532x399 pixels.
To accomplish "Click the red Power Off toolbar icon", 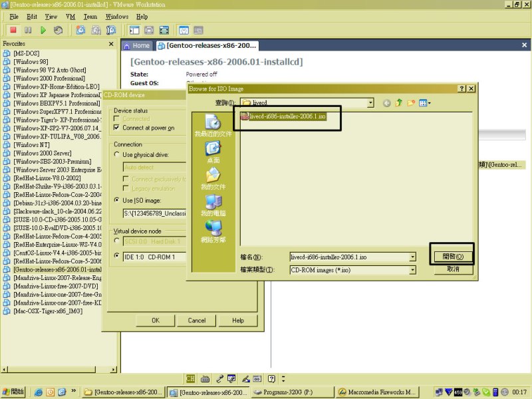I will coord(13,30).
